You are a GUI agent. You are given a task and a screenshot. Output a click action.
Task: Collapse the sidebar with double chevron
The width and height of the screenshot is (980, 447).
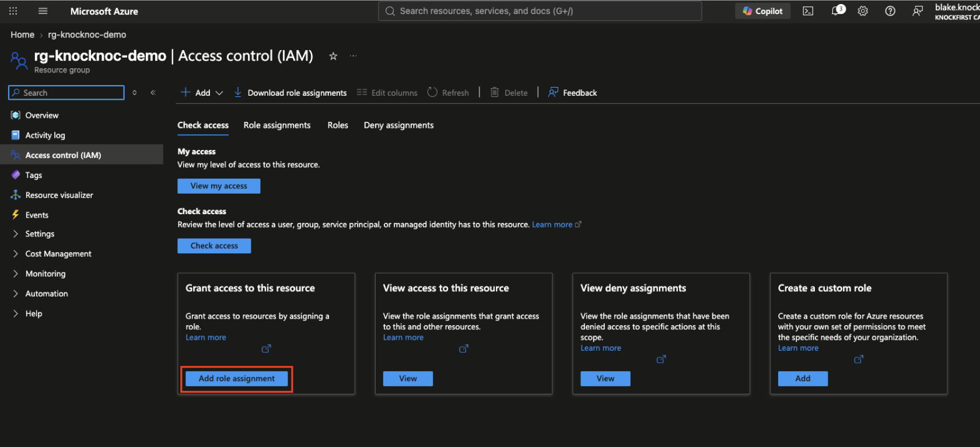point(153,93)
